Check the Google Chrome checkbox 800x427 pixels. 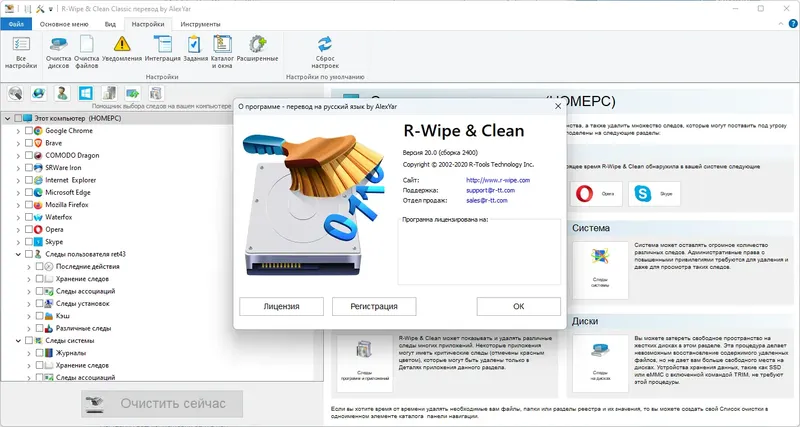pos(29,131)
